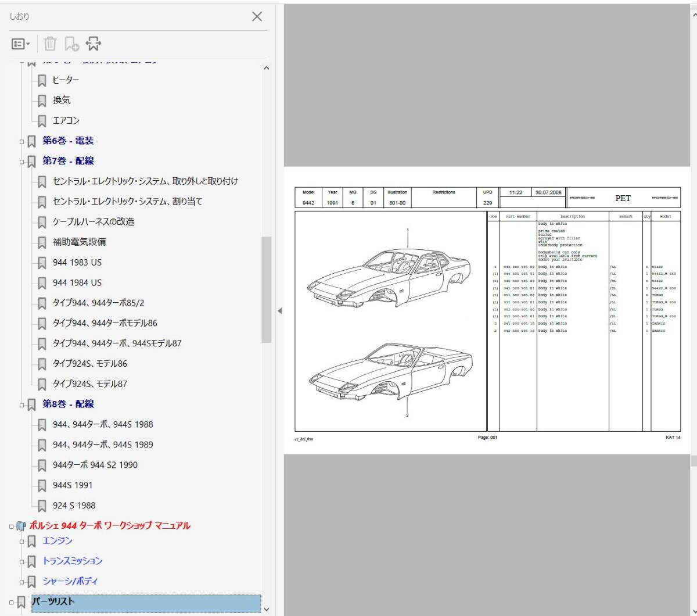
Task: Click bookmark icon beside エアコン
Action: 42,121
